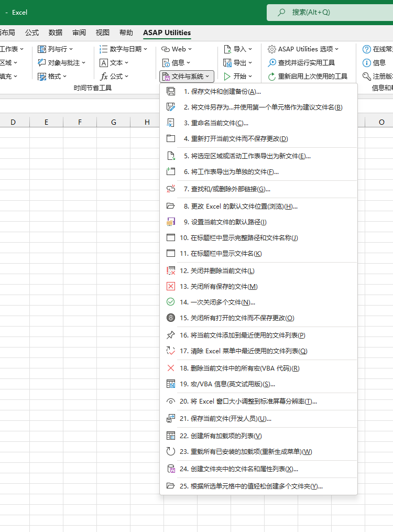Switch to the 公式 ribbon tab
The height and width of the screenshot is (532, 393).
pyautogui.click(x=32, y=32)
